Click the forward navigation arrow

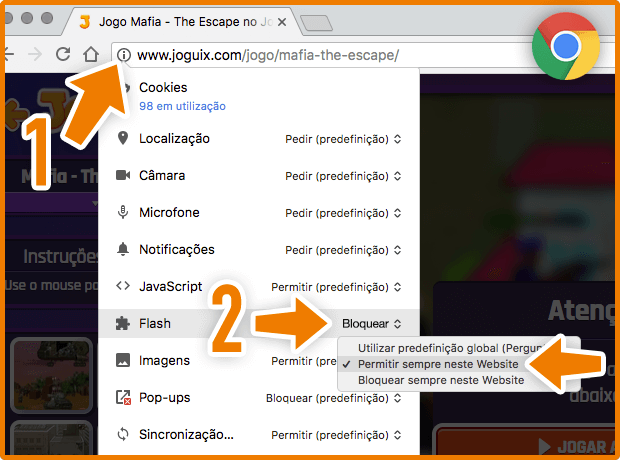click(x=35, y=54)
